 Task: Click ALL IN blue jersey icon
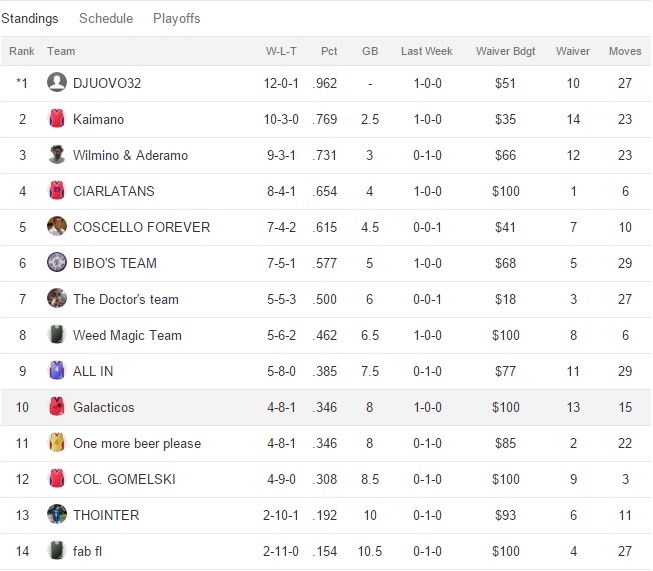(x=57, y=371)
